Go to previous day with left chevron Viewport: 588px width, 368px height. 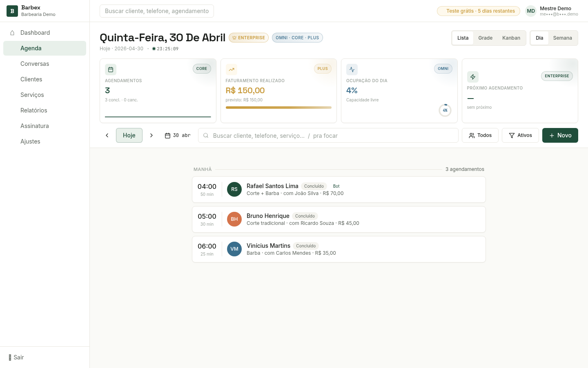coord(107,135)
